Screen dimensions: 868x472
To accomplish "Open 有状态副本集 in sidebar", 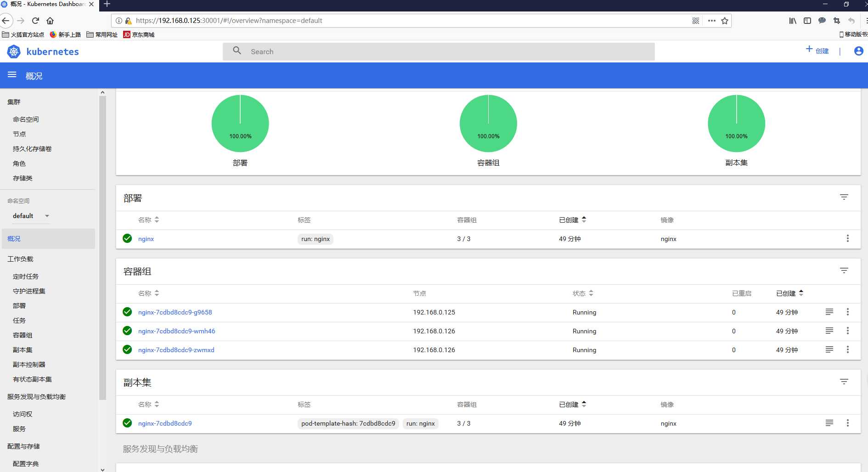I will 32,379.
